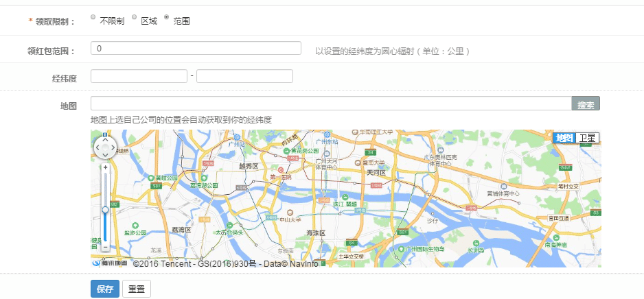The height and width of the screenshot is (299, 644).
Task: Click the map pan right arrow
Action: [114, 146]
